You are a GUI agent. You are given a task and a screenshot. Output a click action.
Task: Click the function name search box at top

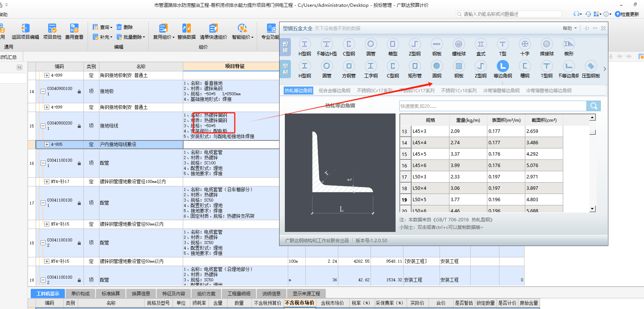click(x=509, y=14)
